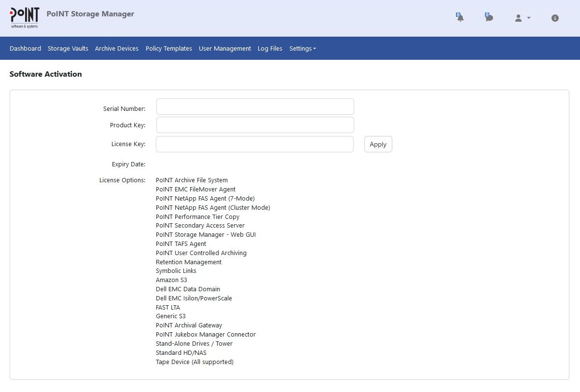Click 'PoINT Archive File System' entry

[x=192, y=180]
